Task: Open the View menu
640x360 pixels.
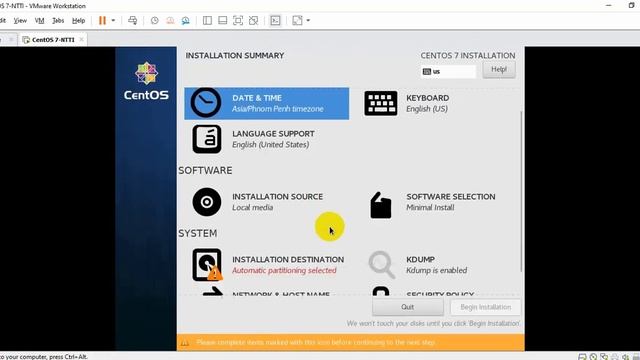Action: point(20,20)
